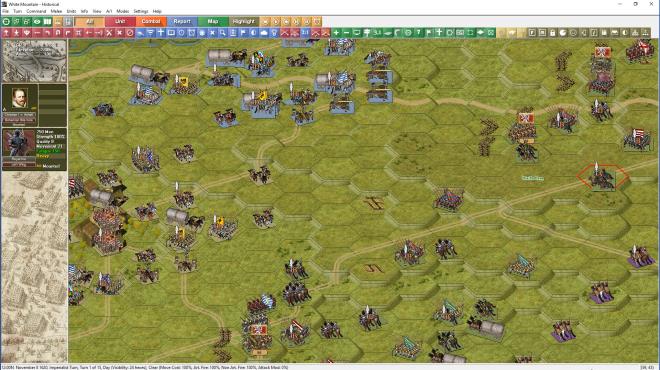
Task: Select the Report toolbar tab
Action: (182, 21)
